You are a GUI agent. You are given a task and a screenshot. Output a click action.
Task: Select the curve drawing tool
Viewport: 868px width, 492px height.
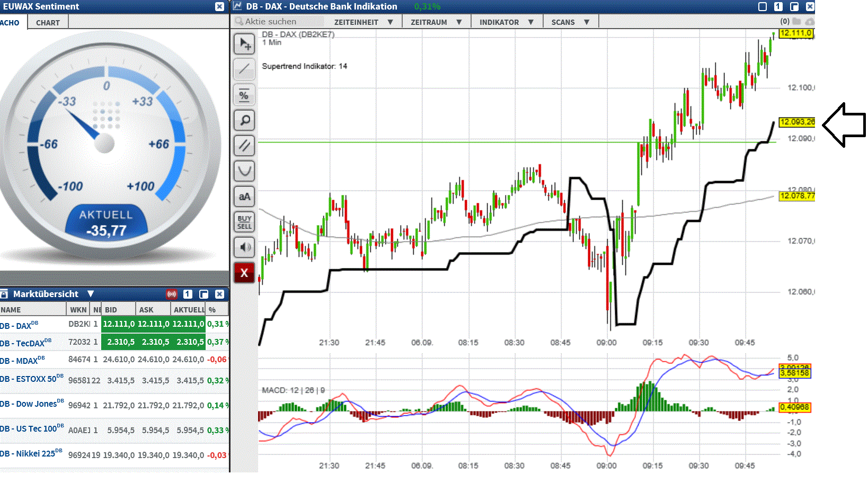[x=244, y=171]
